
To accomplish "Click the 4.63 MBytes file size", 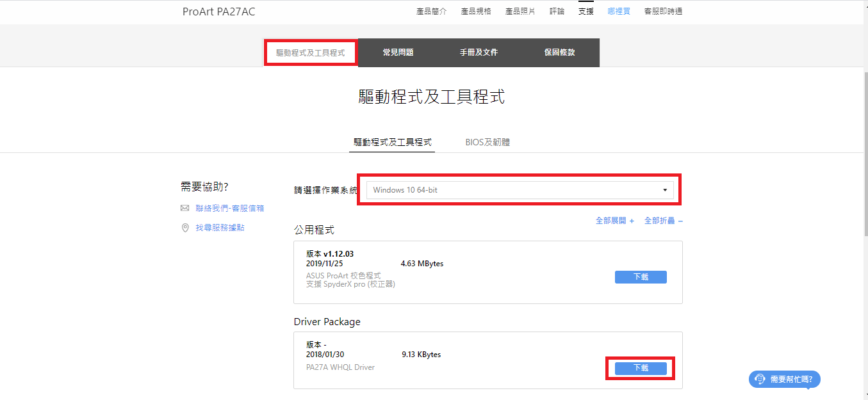I will point(422,264).
